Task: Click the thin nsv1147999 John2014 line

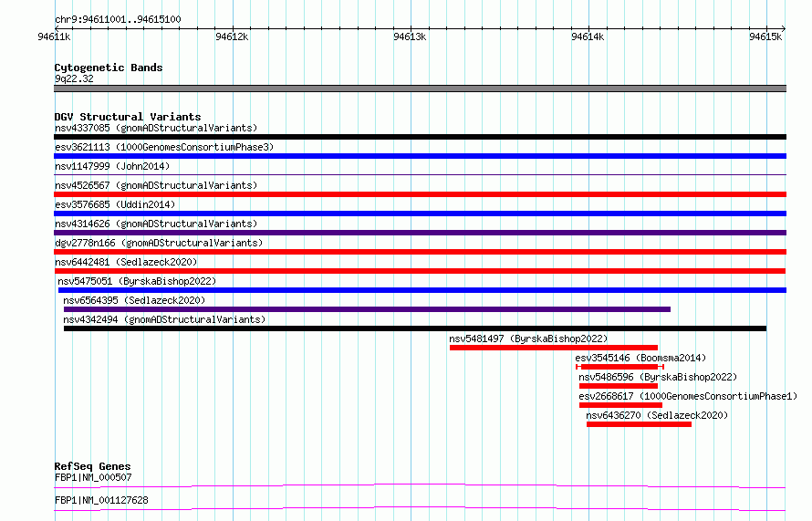Action: (x=420, y=175)
